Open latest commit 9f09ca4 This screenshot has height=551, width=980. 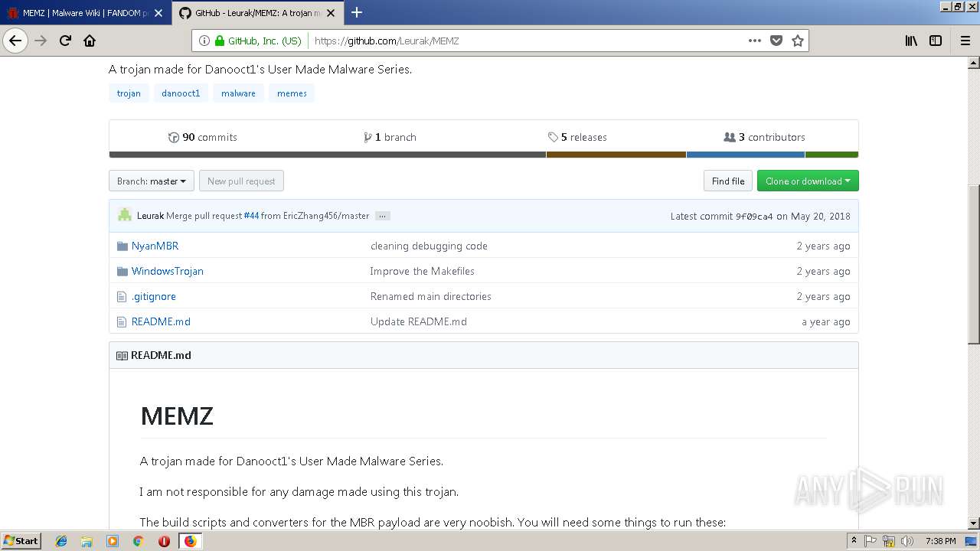[x=754, y=217]
